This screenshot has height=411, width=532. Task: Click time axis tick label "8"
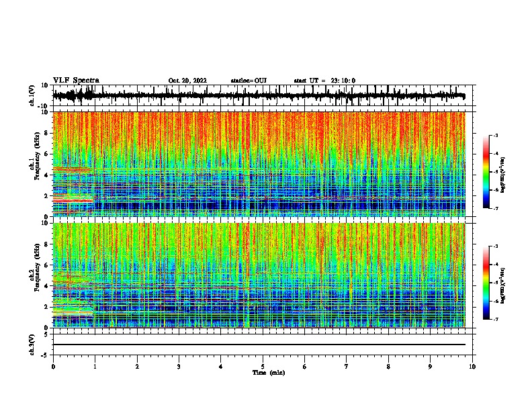pos(388,367)
